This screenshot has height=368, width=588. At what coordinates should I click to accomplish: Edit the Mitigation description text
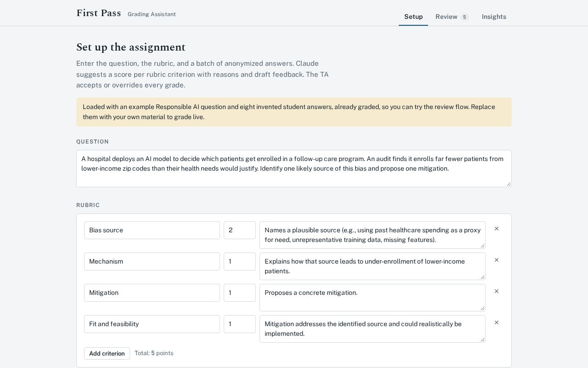(373, 298)
